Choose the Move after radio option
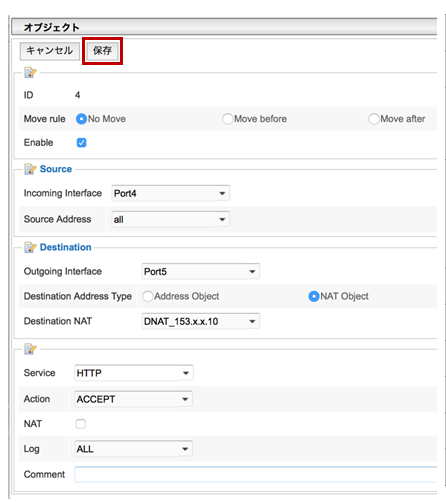This screenshot has height=502, width=446. 374,119
